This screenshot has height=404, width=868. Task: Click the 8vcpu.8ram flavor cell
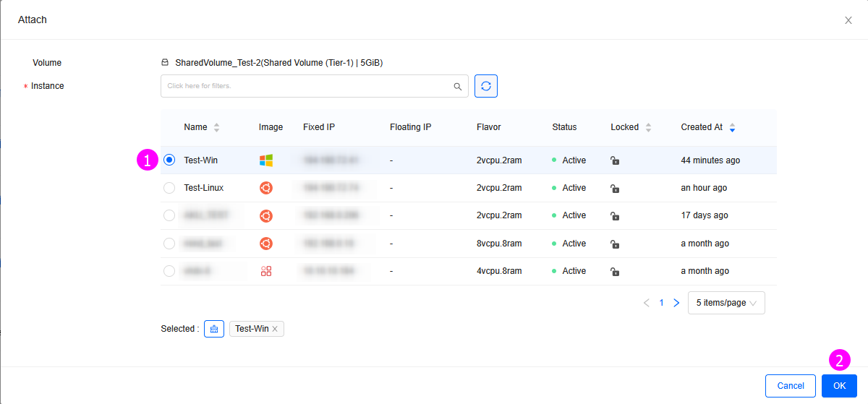click(x=499, y=244)
